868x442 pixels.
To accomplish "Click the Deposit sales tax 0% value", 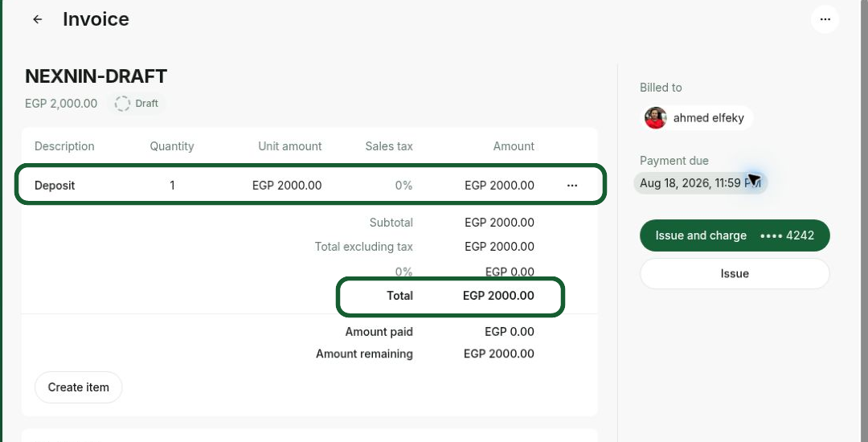I will 403,186.
